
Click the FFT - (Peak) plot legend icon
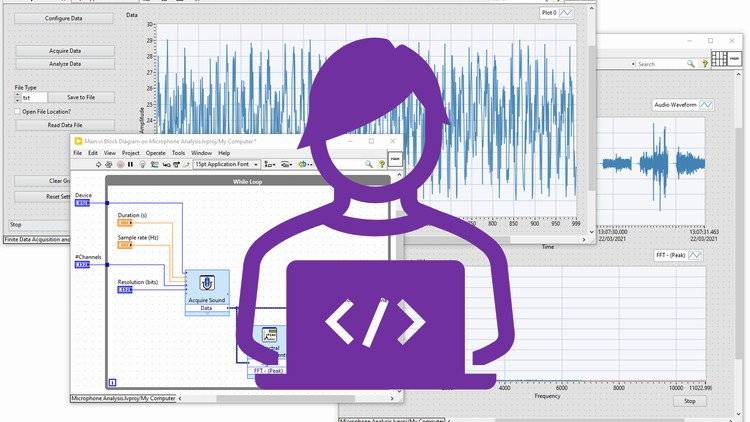[x=695, y=255]
